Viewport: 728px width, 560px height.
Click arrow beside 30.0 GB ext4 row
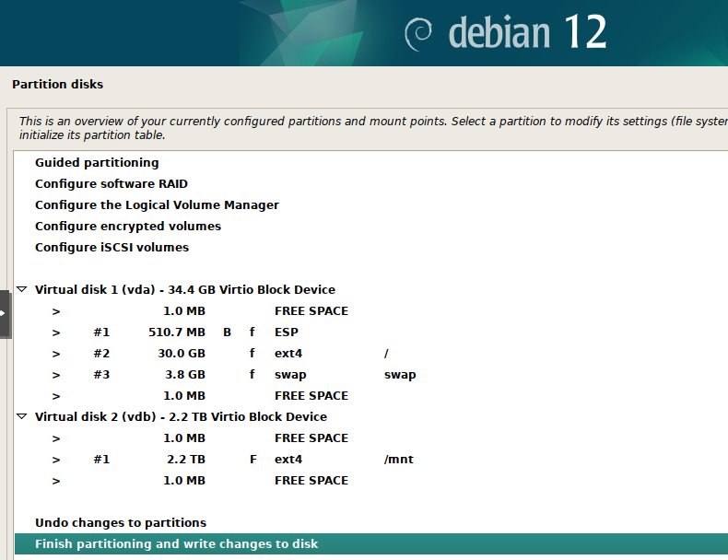(56, 354)
